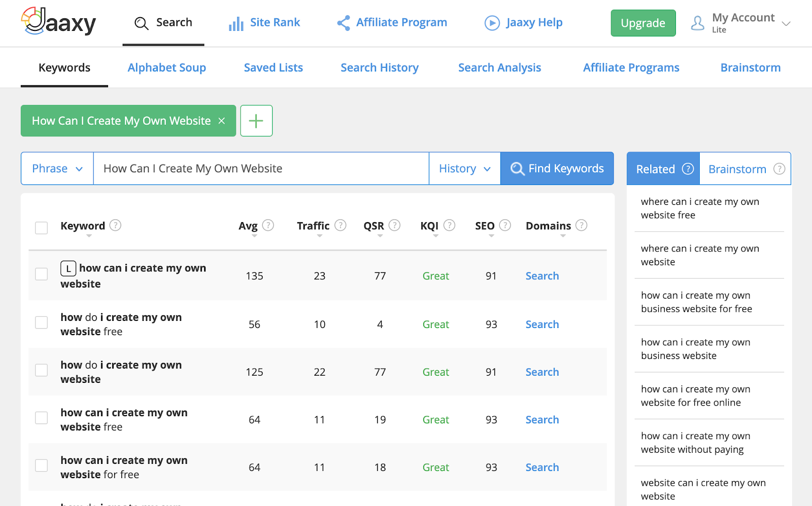812x506 pixels.
Task: Sort by QSR column arrow
Action: (x=380, y=236)
